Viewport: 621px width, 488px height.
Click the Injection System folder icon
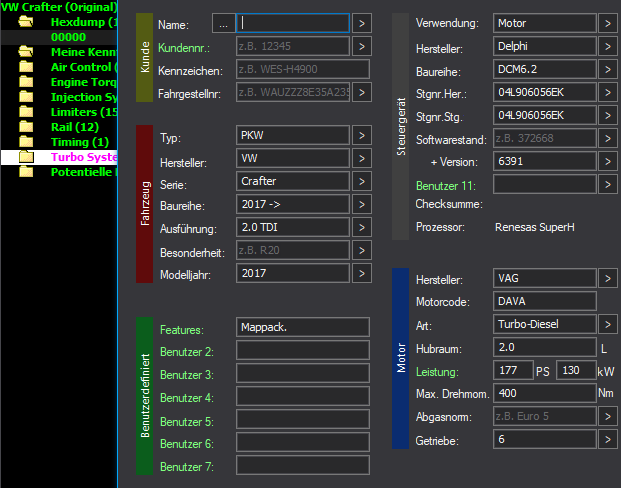click(26, 97)
